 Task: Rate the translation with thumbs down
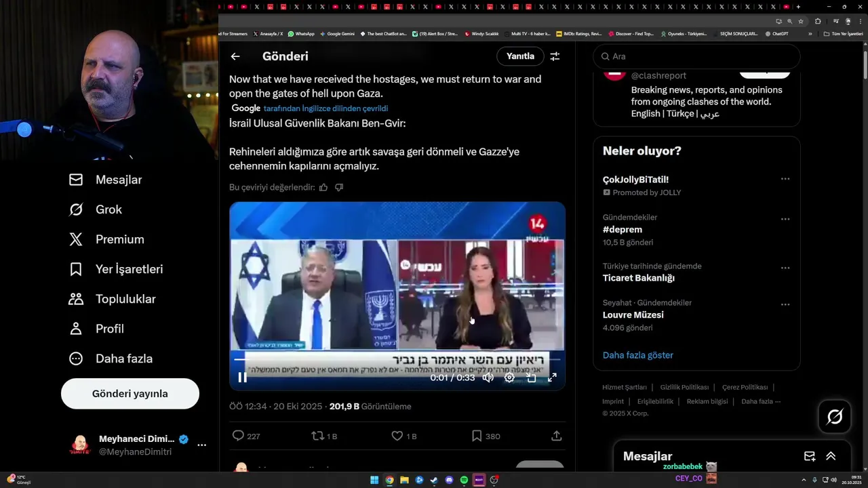[339, 187]
